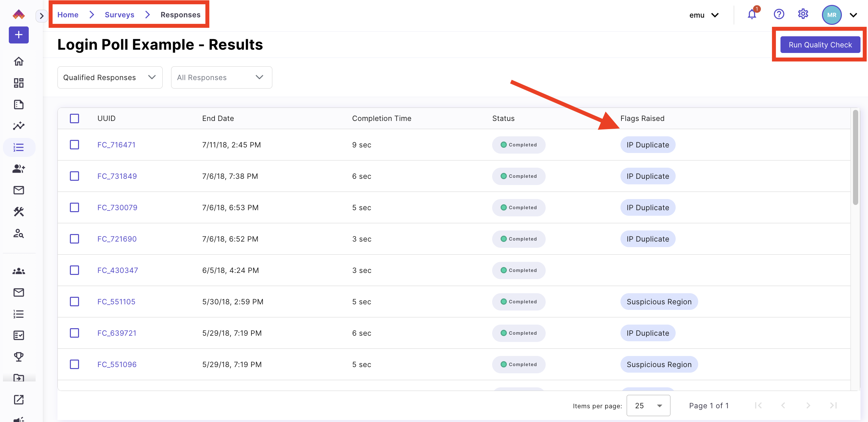Viewport: 868px width, 422px height.
Task: Expand the sidebar with the arrow toggle
Action: point(41,15)
